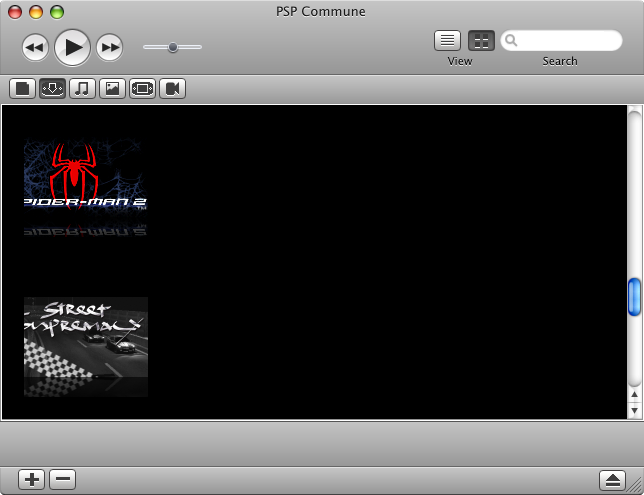Click the magnifying glass search icon

pyautogui.click(x=511, y=40)
